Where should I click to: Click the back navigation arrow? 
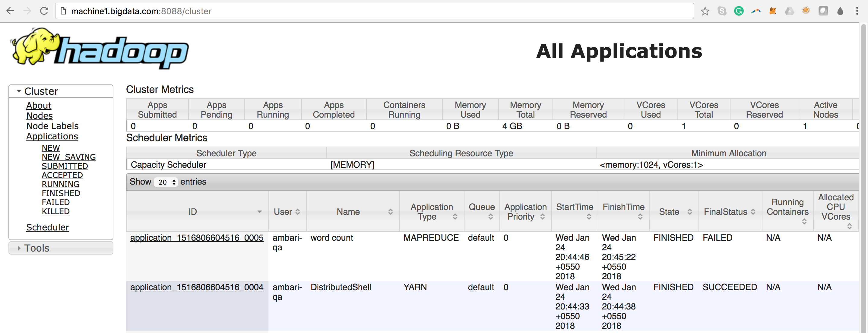11,11
